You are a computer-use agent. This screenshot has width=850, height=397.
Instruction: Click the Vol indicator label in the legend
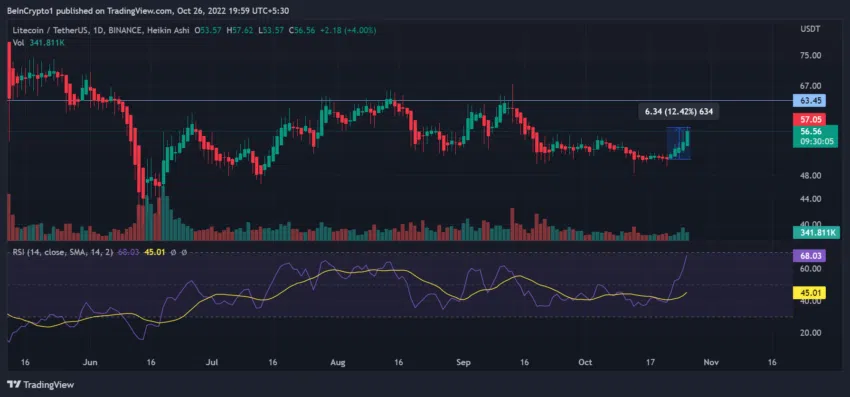point(18,42)
